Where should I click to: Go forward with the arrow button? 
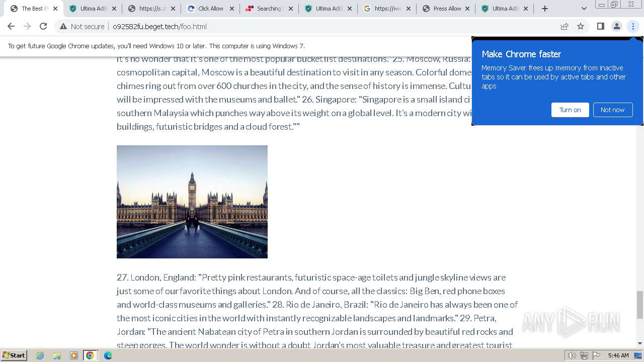click(27, 27)
